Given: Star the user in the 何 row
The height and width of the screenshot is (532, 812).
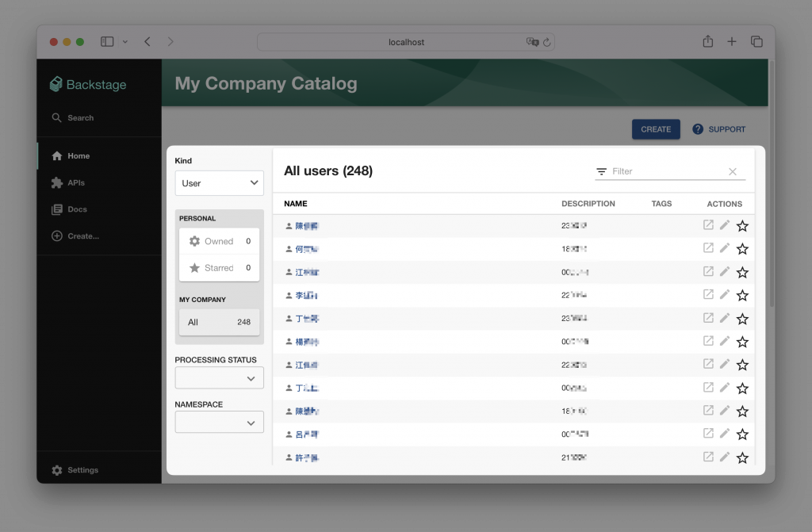Looking at the screenshot, I should click(742, 249).
